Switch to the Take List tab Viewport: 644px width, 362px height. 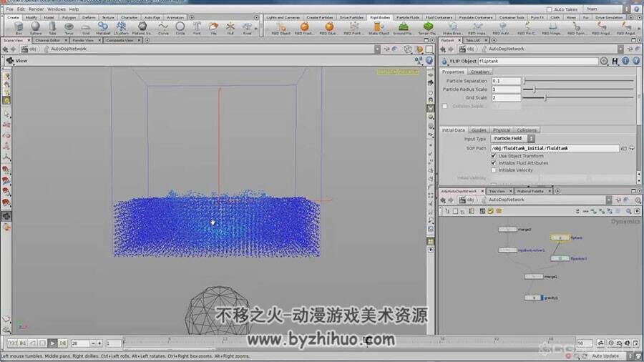point(473,40)
